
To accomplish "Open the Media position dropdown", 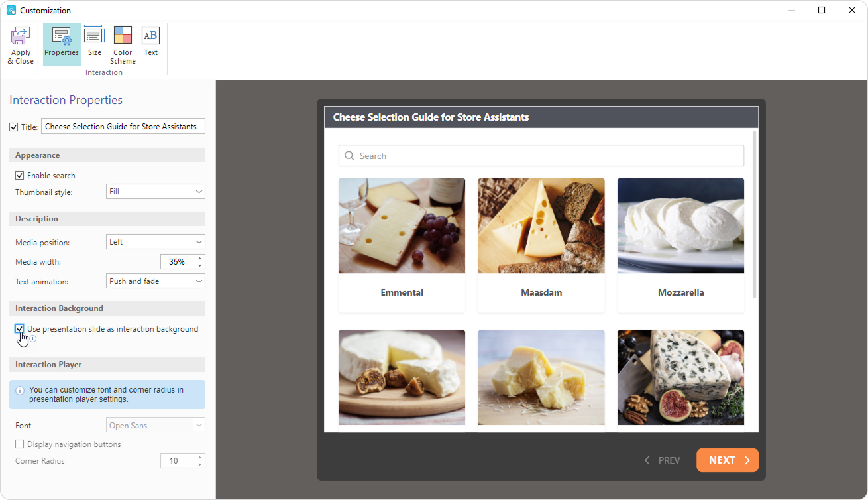I will [x=155, y=242].
